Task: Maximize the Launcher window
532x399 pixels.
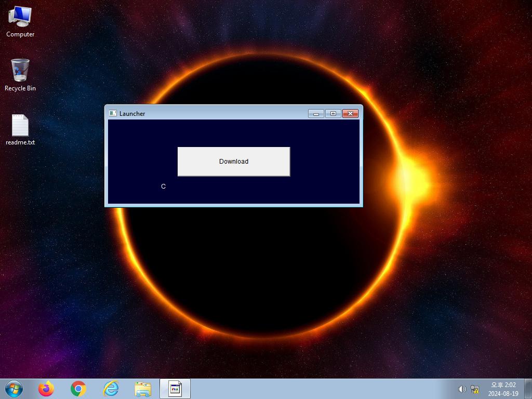Action: point(333,113)
